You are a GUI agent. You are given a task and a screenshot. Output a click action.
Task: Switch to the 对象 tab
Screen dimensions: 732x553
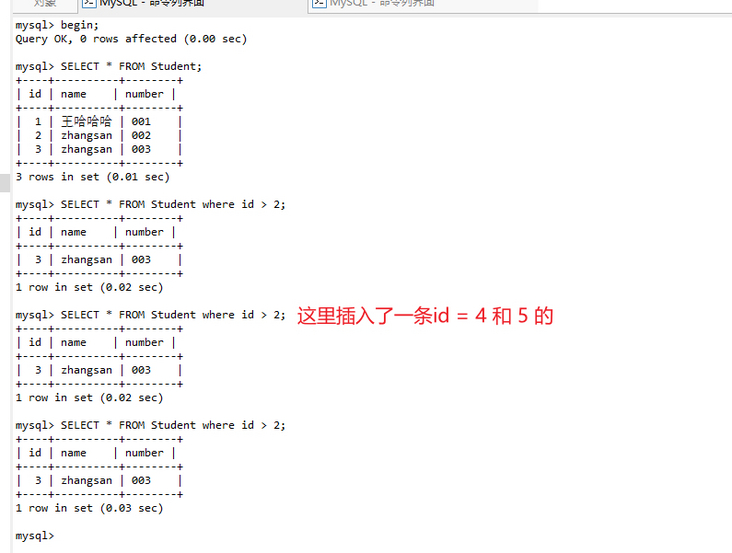pyautogui.click(x=45, y=3)
